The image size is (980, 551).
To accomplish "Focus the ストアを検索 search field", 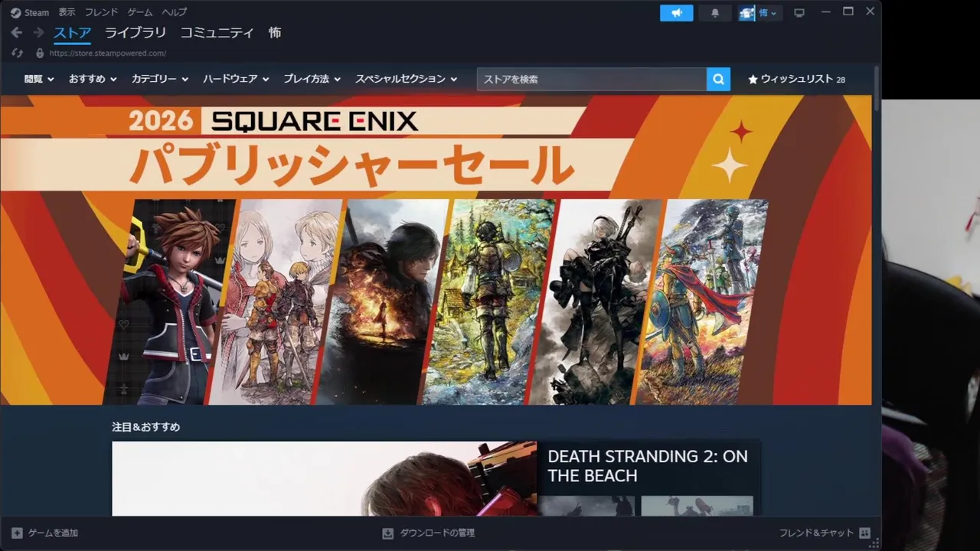I will point(592,80).
